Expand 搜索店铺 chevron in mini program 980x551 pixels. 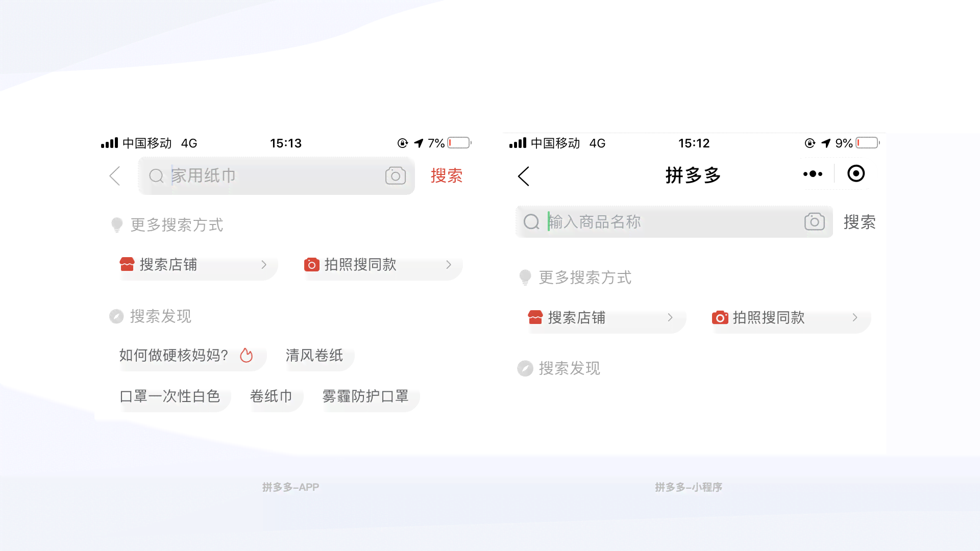coord(670,317)
